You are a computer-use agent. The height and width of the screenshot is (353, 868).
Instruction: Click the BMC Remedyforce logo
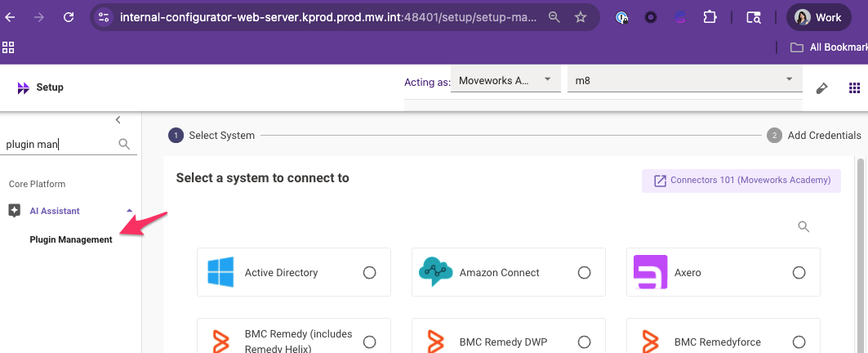point(651,342)
